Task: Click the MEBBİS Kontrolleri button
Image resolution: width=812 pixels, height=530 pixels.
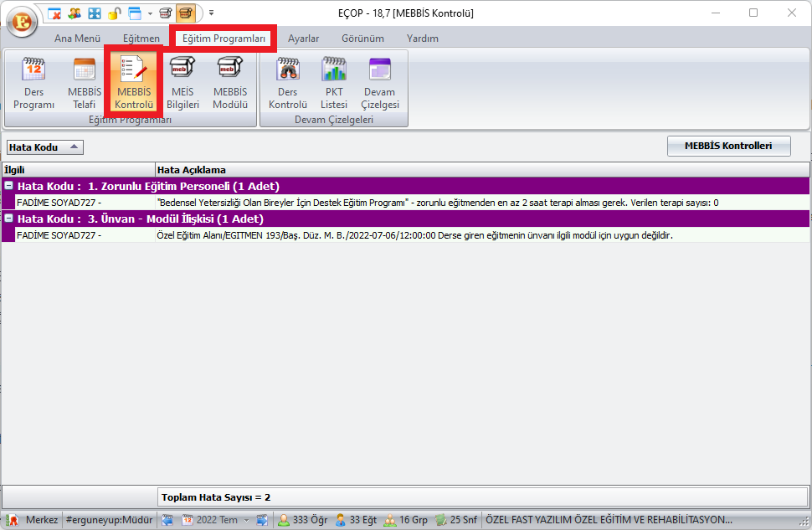Action: 728,146
